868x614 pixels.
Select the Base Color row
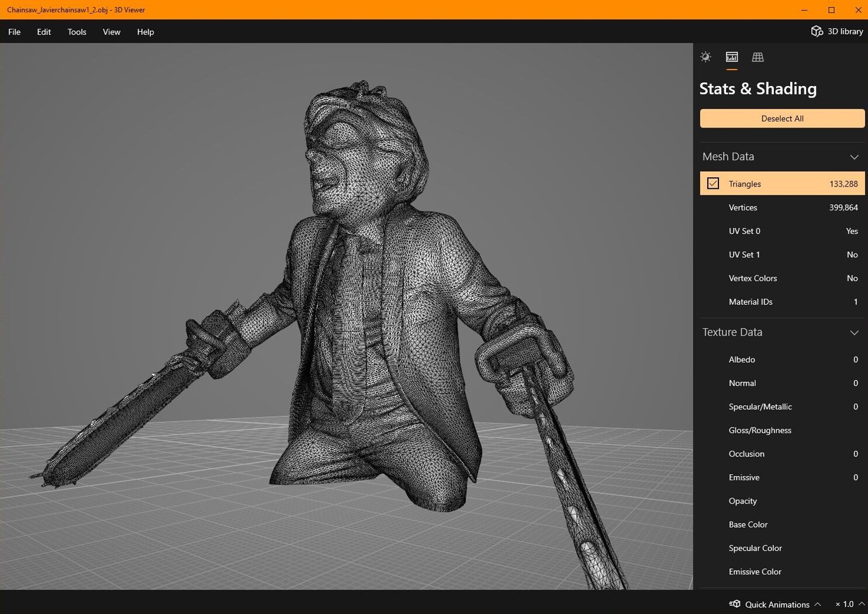tap(782, 525)
